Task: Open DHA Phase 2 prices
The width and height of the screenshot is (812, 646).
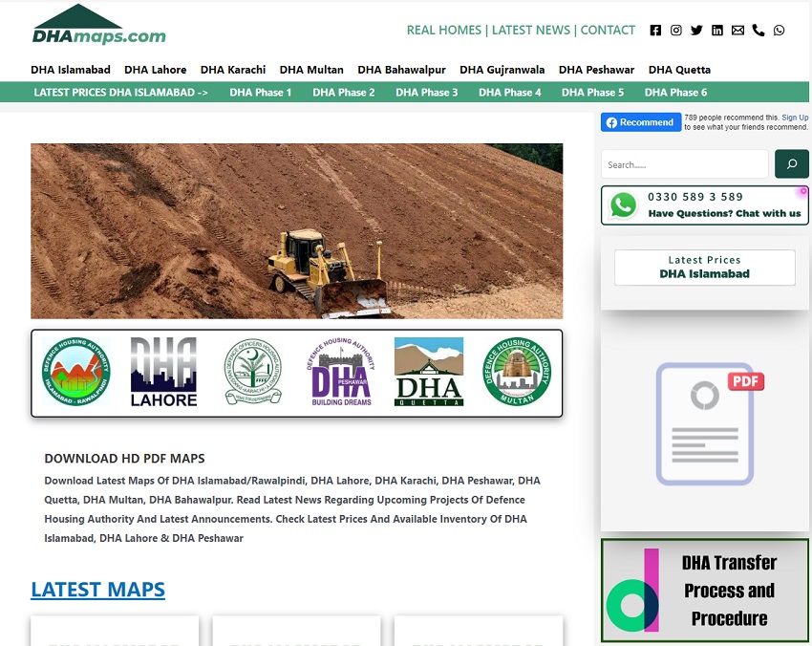Action: pyautogui.click(x=343, y=92)
